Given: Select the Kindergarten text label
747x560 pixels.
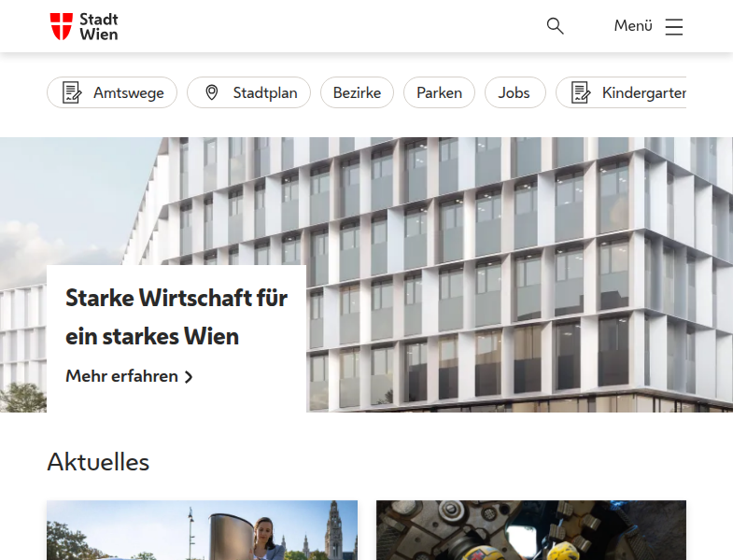Looking at the screenshot, I should tap(643, 92).
